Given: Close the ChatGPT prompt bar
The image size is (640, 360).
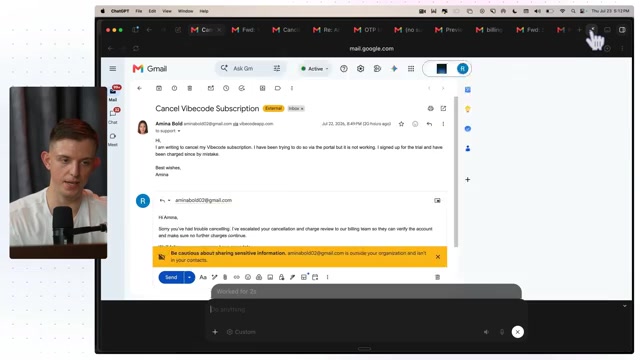Looking at the screenshot, I should (518, 332).
